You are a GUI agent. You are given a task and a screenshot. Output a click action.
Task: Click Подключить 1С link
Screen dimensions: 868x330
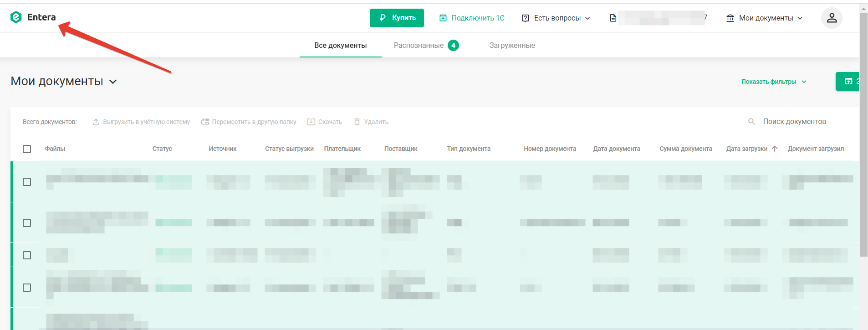pyautogui.click(x=472, y=18)
